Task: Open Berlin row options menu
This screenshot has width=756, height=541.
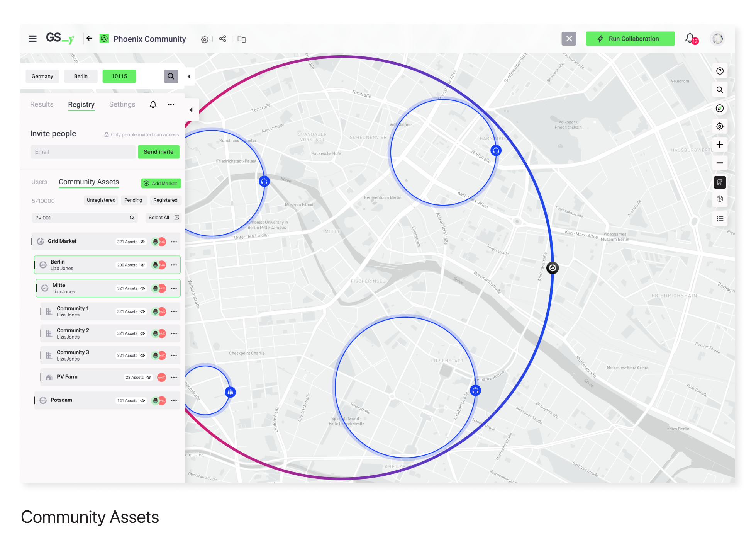Action: (174, 265)
